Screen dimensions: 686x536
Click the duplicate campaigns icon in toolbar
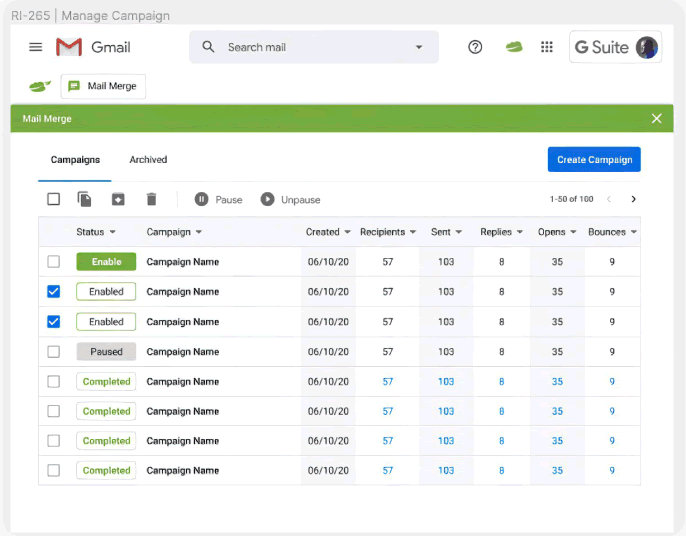pos(84,199)
